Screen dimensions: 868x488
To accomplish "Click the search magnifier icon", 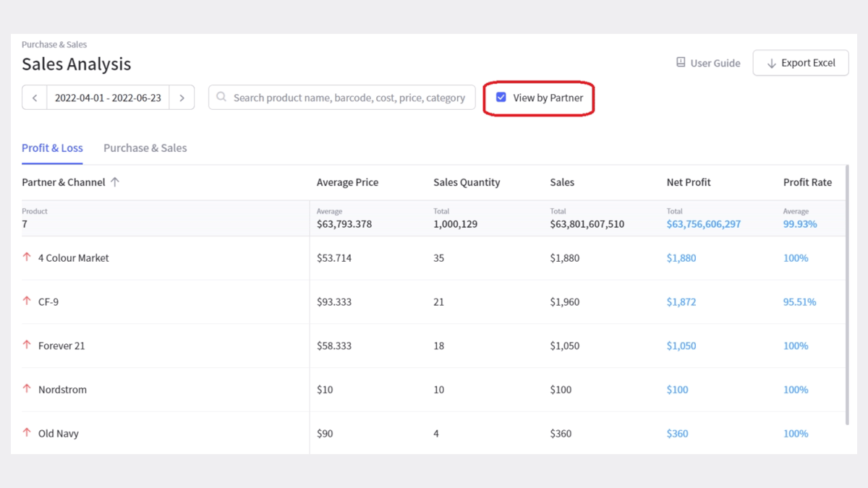I will (x=221, y=97).
